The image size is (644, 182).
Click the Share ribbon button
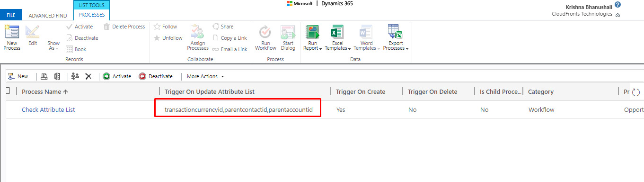[223, 27]
